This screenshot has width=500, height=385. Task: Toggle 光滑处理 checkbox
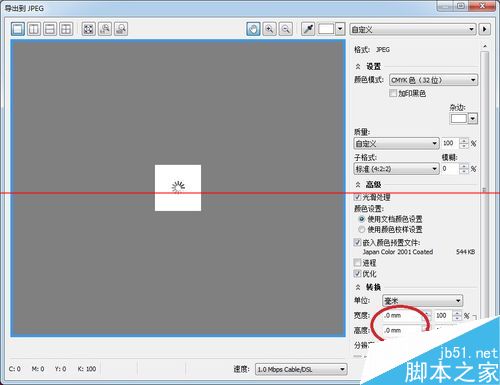[357, 197]
